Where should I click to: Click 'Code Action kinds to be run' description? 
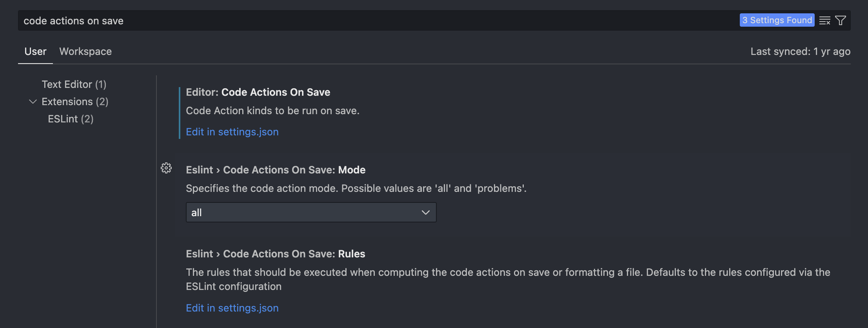coord(272,111)
